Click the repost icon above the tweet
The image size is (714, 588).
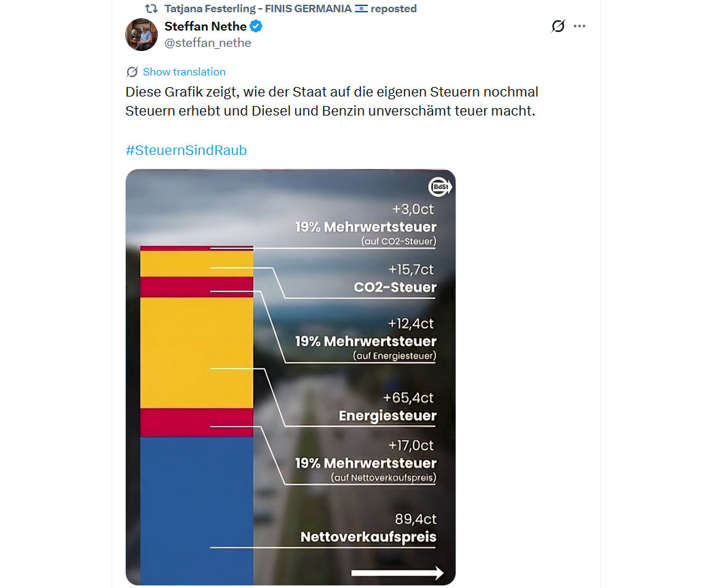click(x=152, y=9)
